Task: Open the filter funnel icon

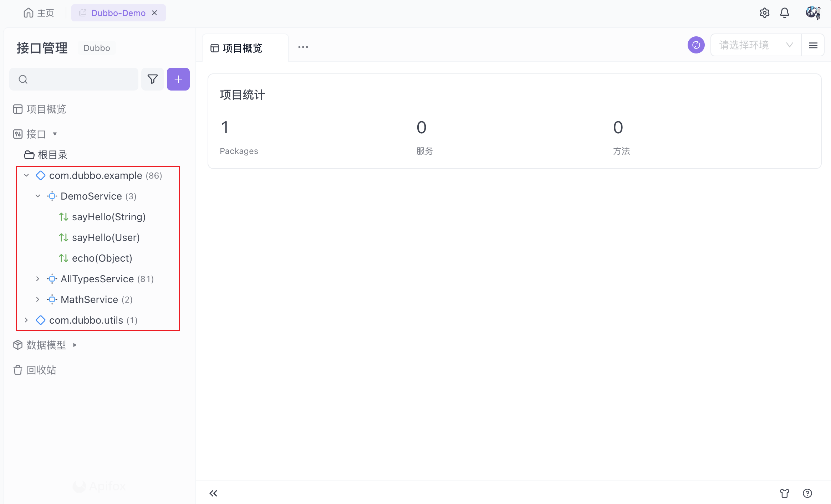Action: pyautogui.click(x=153, y=79)
